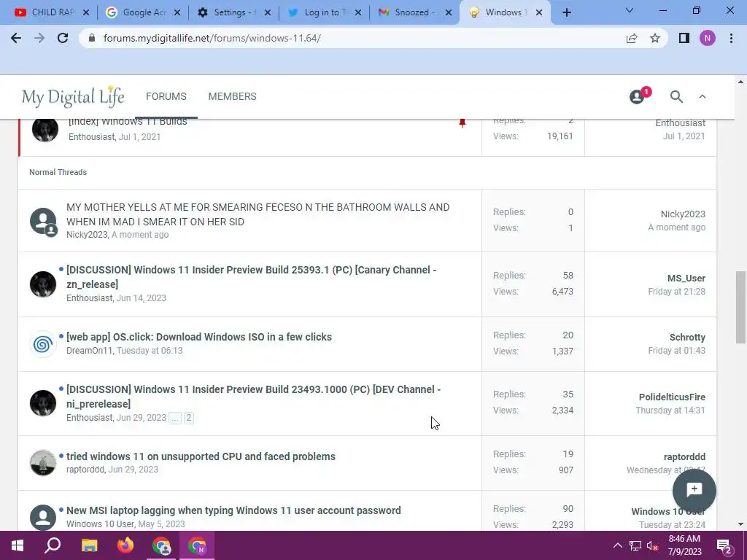Screen dimensions: 747x560
Task: Launch Firefox from the taskbar
Action: (x=125, y=545)
